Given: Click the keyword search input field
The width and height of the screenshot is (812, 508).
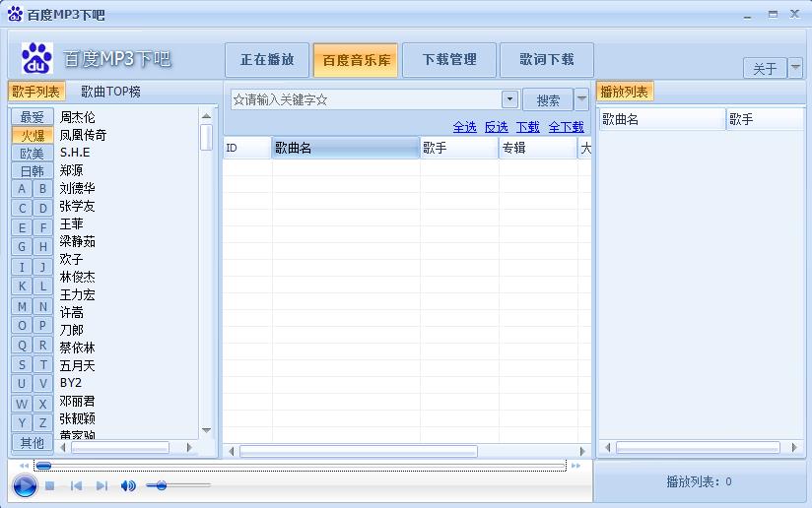Looking at the screenshot, I should [365, 99].
